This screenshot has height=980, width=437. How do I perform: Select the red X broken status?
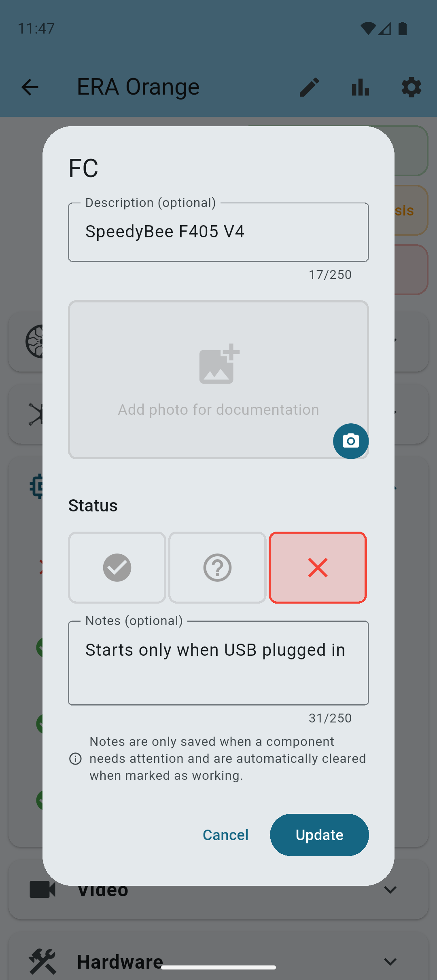tap(318, 568)
